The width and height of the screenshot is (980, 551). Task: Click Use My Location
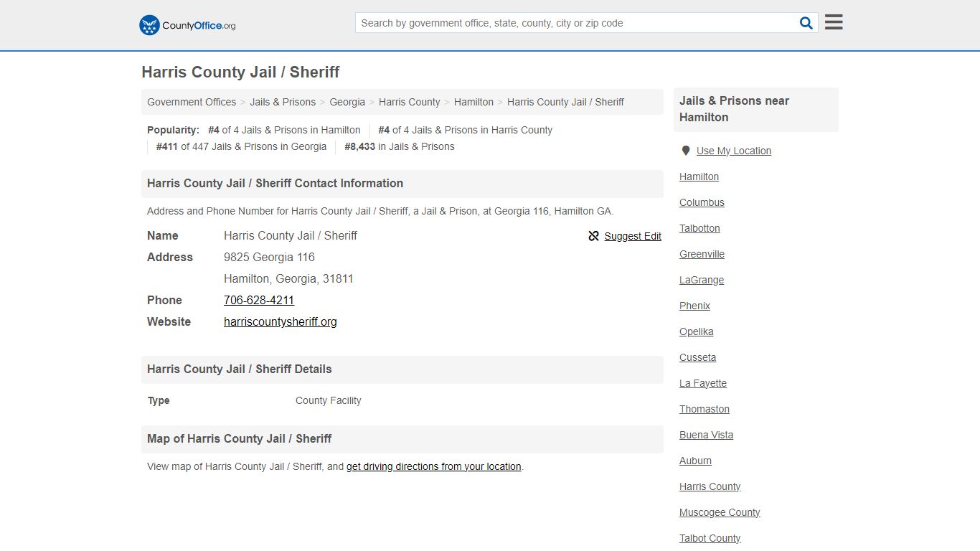[x=734, y=151]
